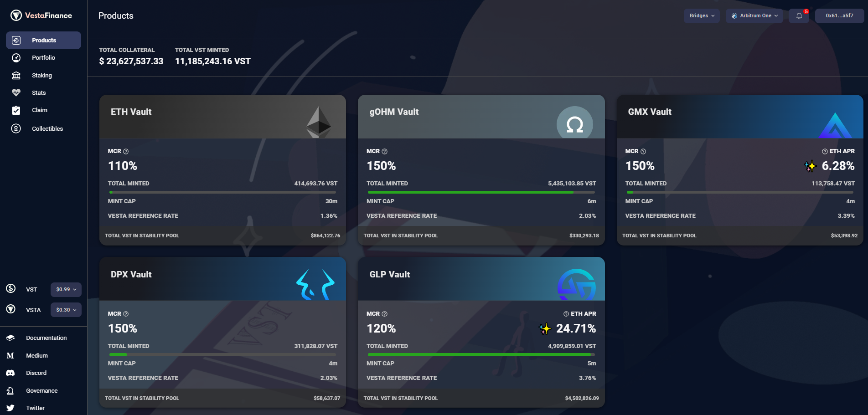Open the Discord link
868x415 pixels.
point(36,373)
